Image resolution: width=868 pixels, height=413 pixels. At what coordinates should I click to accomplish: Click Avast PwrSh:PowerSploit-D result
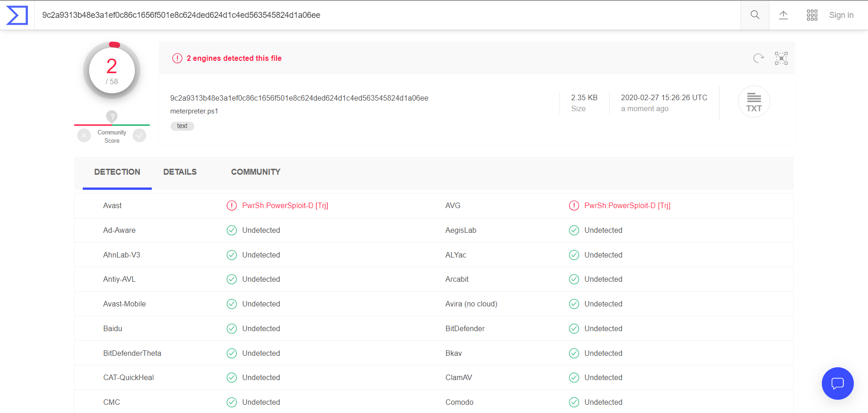click(x=285, y=206)
